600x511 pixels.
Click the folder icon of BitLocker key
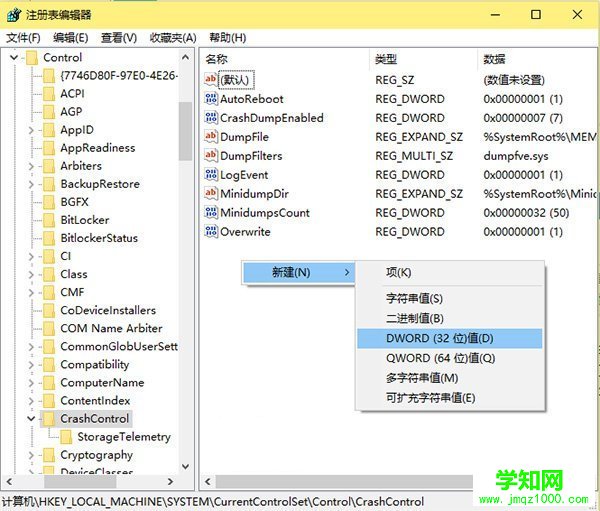coord(49,220)
